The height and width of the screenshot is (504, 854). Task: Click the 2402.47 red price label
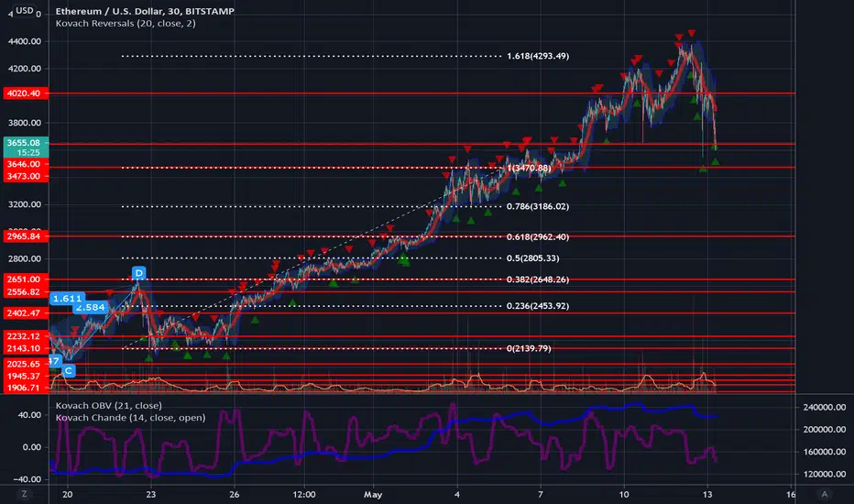tap(26, 312)
